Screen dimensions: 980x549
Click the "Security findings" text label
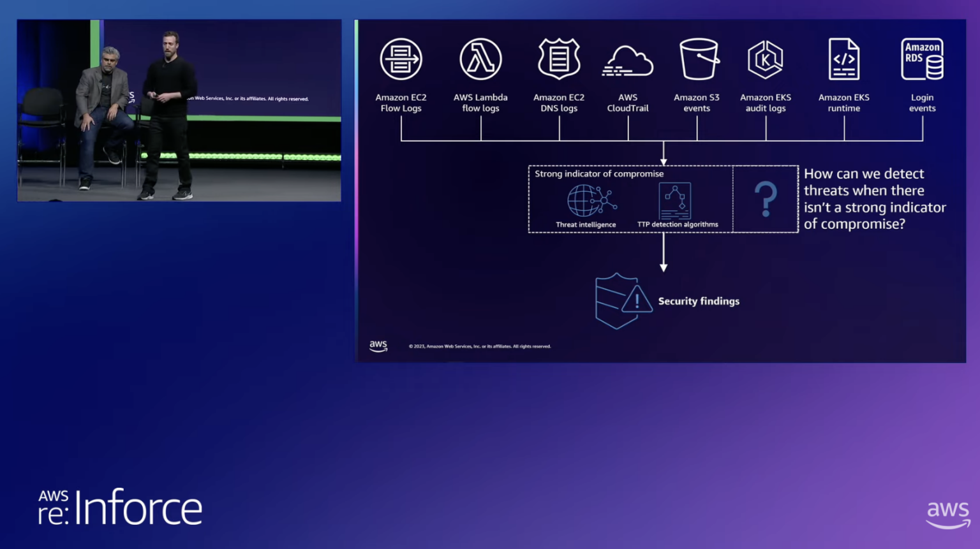699,301
